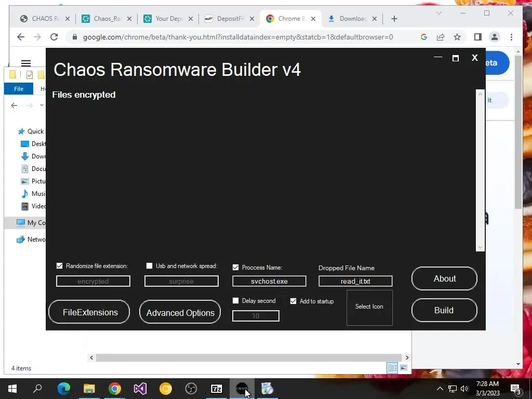The height and width of the screenshot is (399, 532).
Task: Close the Chrome Beta tab
Action: (313, 19)
